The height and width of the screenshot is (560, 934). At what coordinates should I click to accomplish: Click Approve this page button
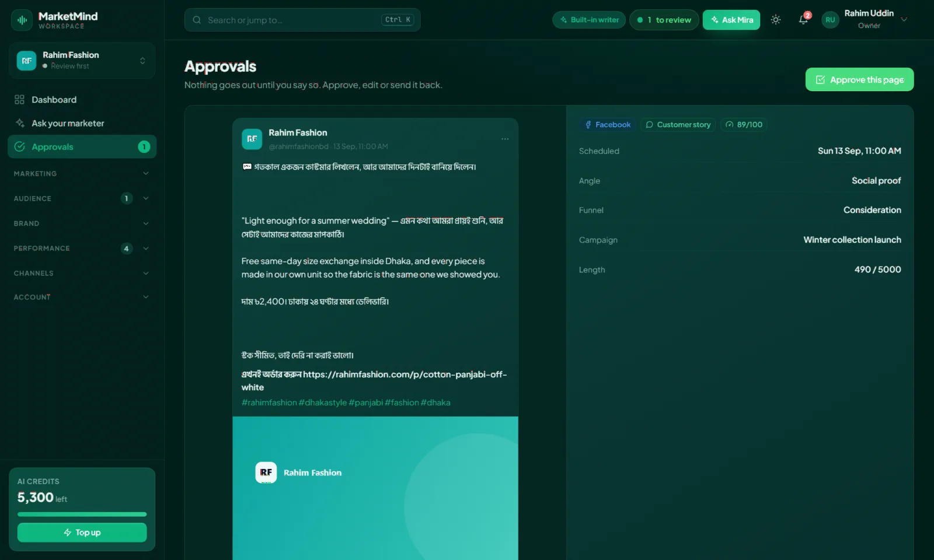tap(859, 79)
